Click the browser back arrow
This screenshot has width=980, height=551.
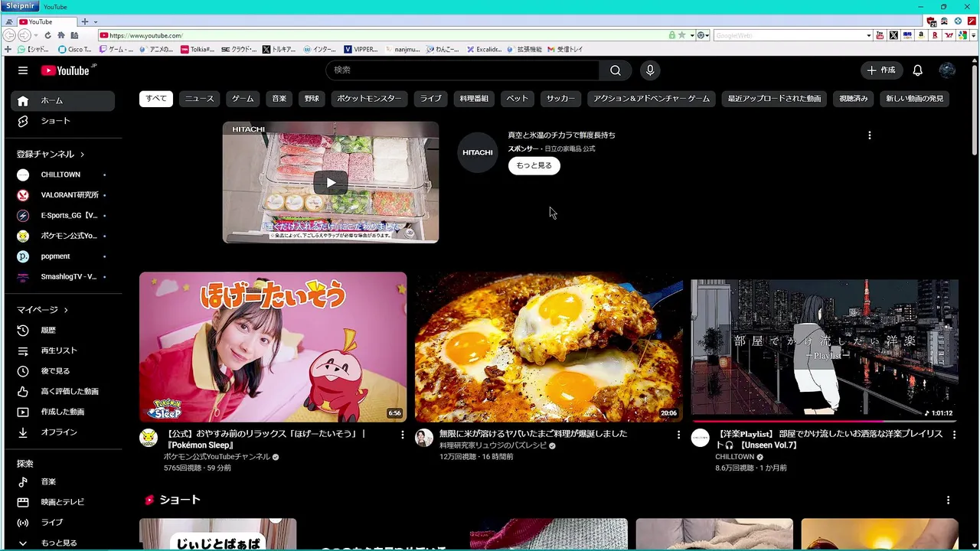point(9,35)
